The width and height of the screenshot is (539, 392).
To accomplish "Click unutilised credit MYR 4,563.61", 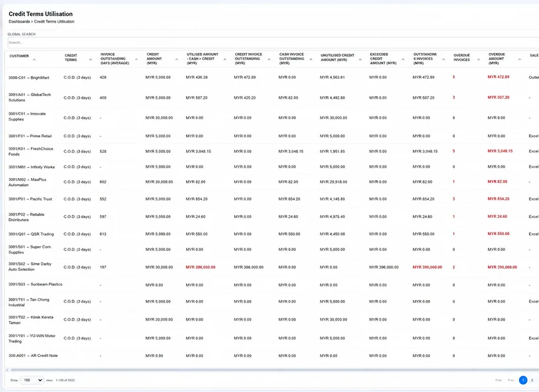I will (332, 77).
